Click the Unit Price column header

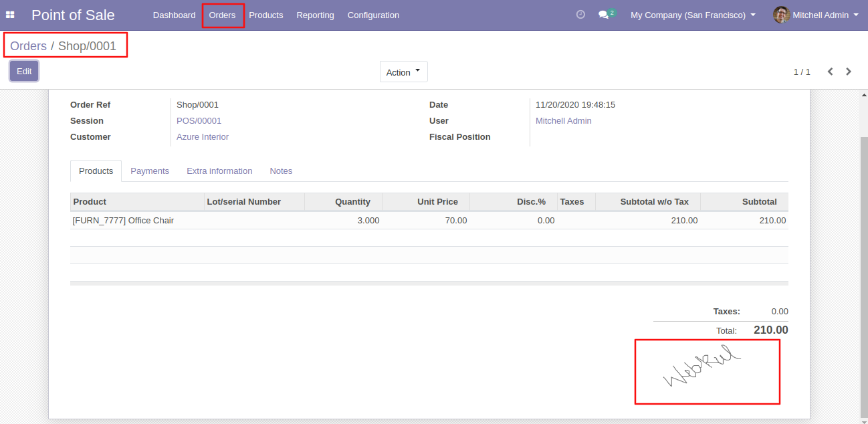(x=426, y=202)
